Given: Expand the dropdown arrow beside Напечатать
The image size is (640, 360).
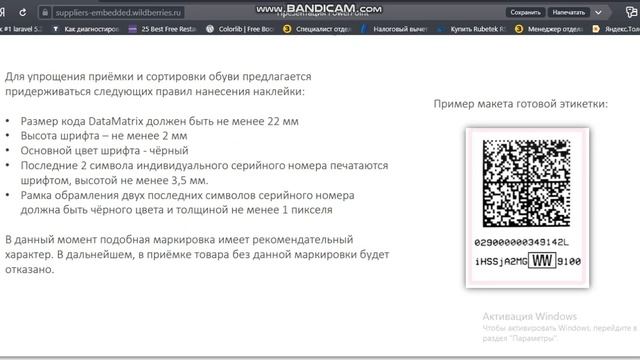Looking at the screenshot, I should (598, 12).
